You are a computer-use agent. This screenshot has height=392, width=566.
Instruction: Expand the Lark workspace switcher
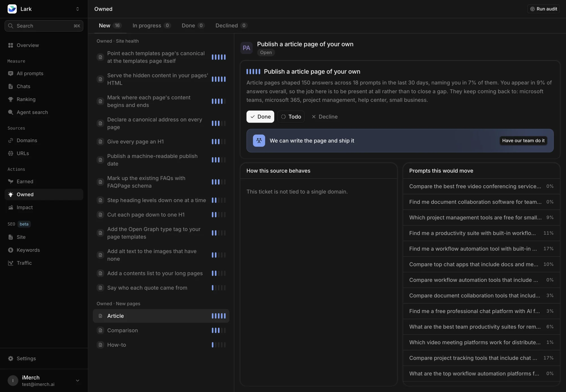pos(78,9)
